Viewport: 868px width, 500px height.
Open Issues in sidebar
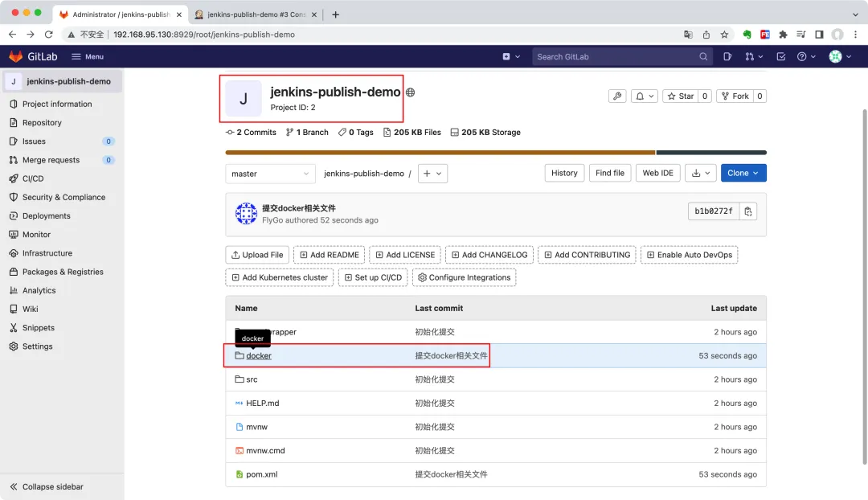point(34,141)
